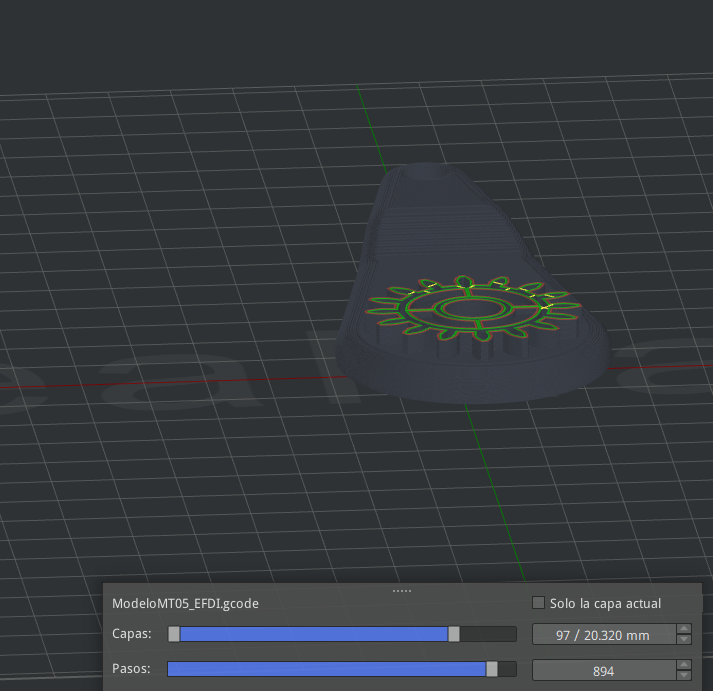Focus the Capas value field showing 97 / 20.320 mm
Image resolution: width=713 pixels, height=691 pixels.
coord(603,635)
